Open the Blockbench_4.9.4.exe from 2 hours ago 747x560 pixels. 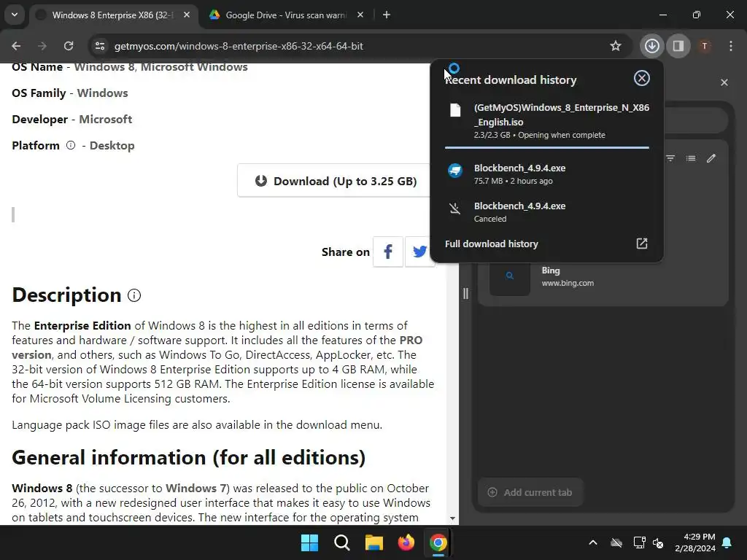click(x=546, y=174)
